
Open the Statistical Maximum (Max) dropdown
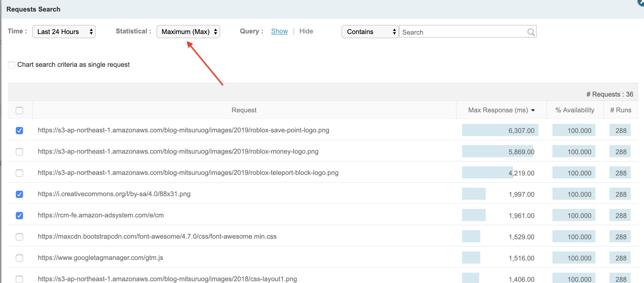pyautogui.click(x=188, y=32)
